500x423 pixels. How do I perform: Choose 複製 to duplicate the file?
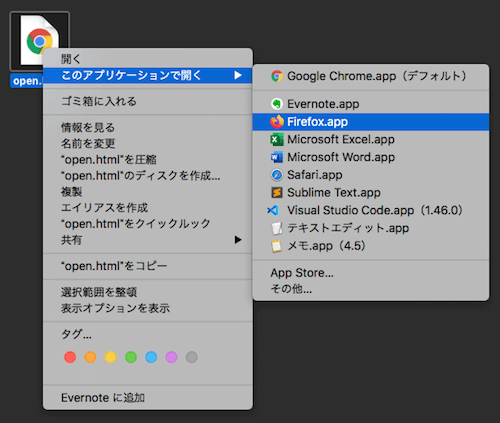pyautogui.click(x=148, y=191)
